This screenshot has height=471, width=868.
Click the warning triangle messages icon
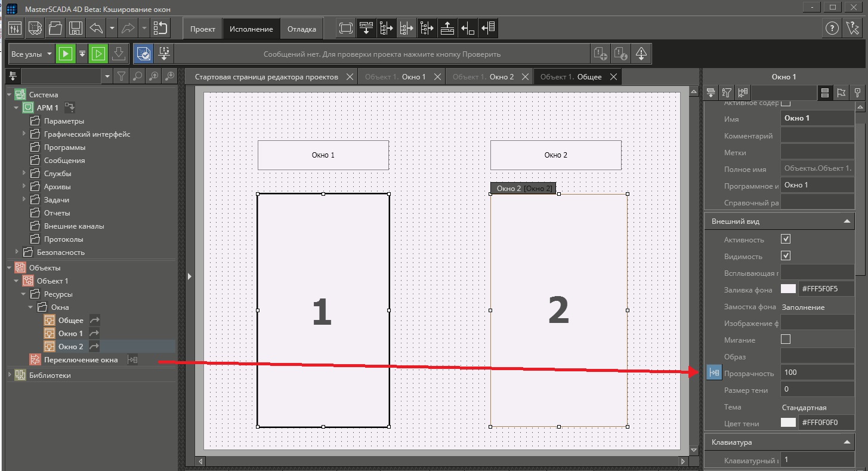[x=641, y=54]
